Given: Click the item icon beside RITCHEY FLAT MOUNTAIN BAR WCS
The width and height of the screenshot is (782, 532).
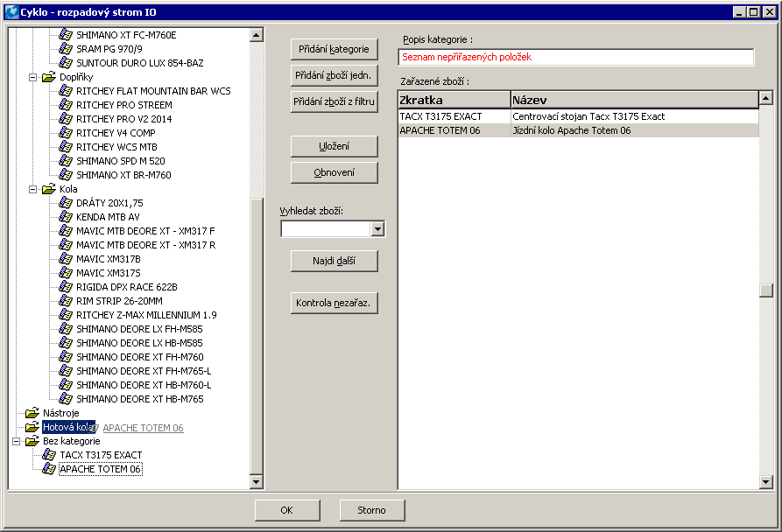Looking at the screenshot, I should point(66,91).
